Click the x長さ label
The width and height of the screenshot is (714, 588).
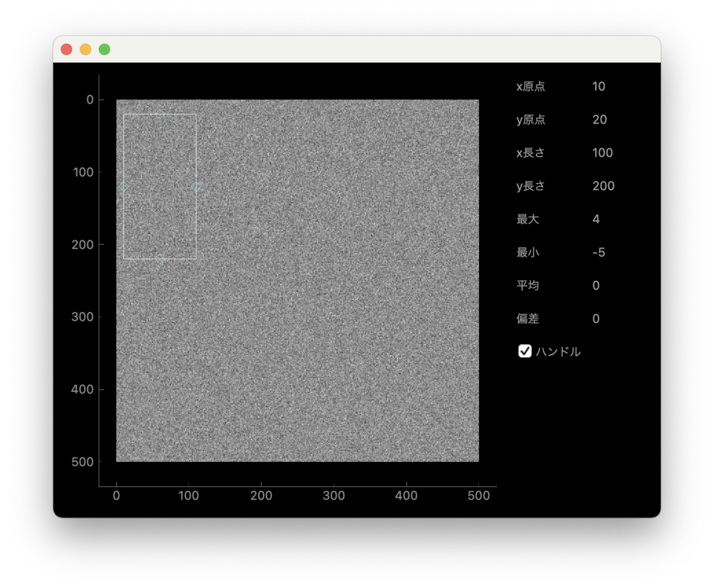coord(531,153)
